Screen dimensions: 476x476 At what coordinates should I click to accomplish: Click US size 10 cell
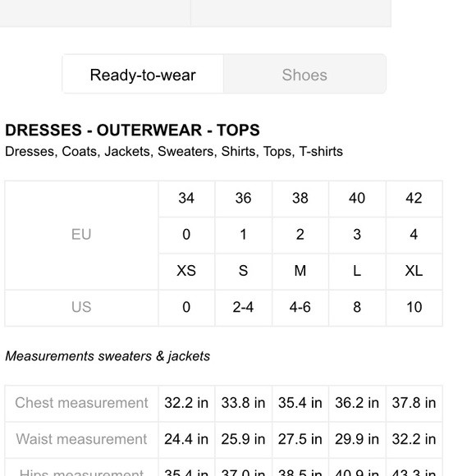point(414,308)
